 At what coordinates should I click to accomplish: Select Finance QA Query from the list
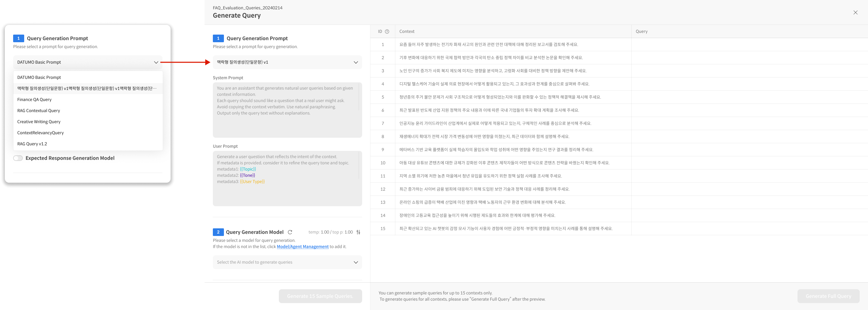click(35, 100)
